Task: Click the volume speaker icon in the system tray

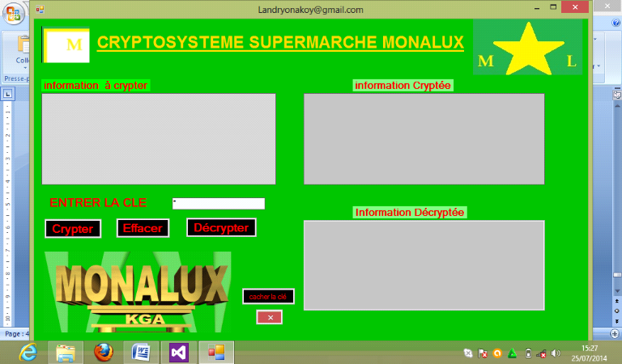Action: (556, 353)
